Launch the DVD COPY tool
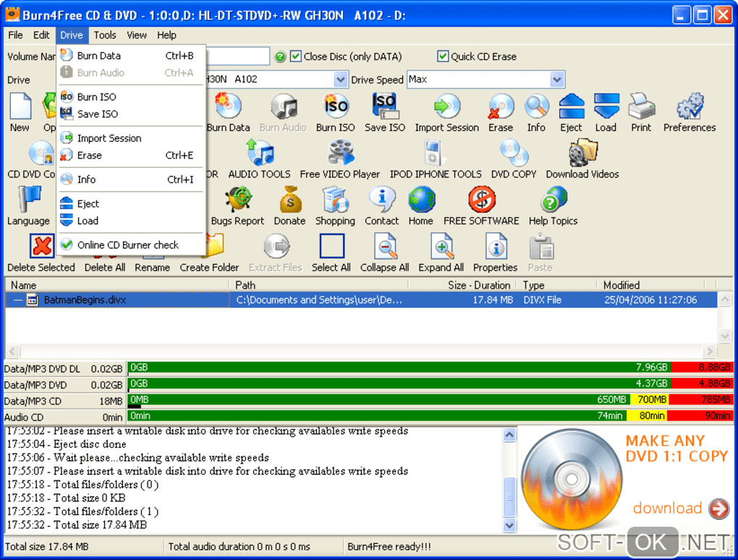The width and height of the screenshot is (738, 560). 514,154
